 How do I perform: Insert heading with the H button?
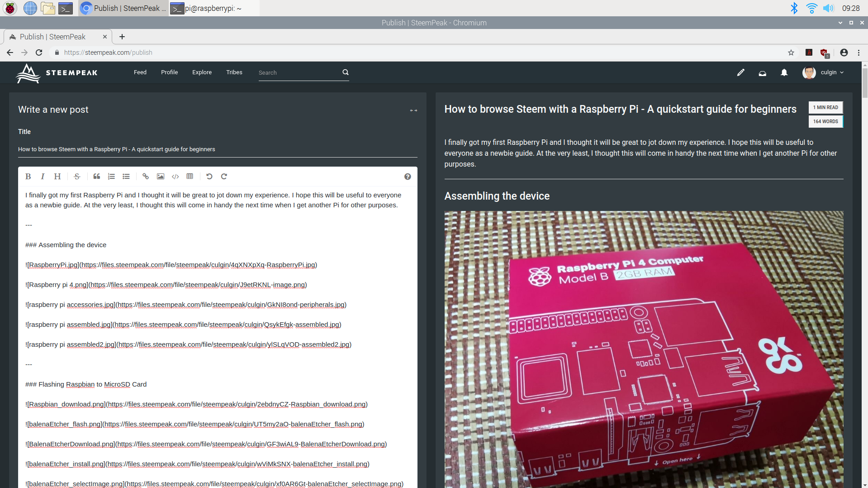(x=57, y=177)
